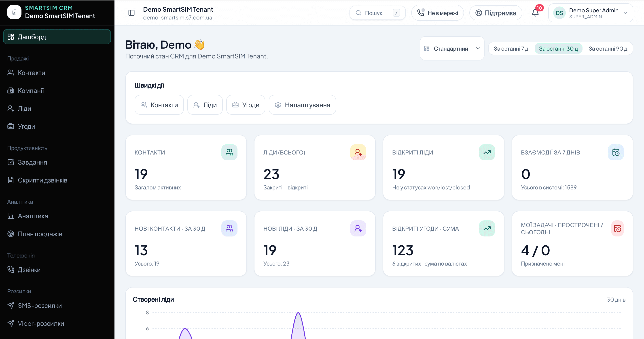Click the Ліди (всього) card icon
The image size is (644, 339).
point(358,152)
